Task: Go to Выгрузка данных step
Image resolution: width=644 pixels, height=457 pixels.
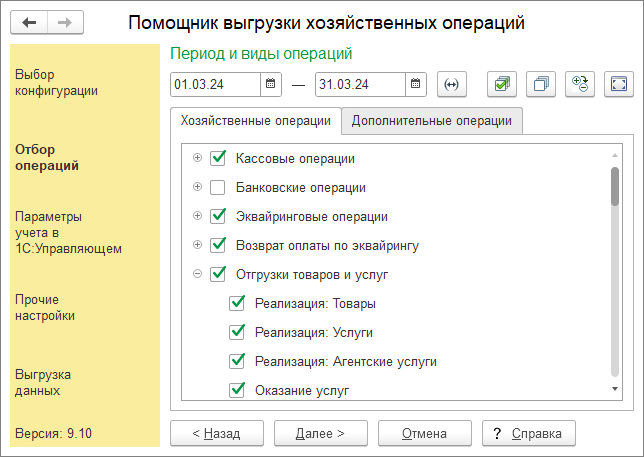Action: (x=43, y=382)
